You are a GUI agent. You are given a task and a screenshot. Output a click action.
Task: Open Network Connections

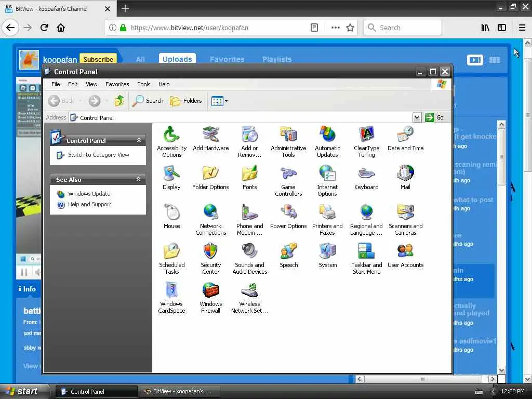(211, 220)
